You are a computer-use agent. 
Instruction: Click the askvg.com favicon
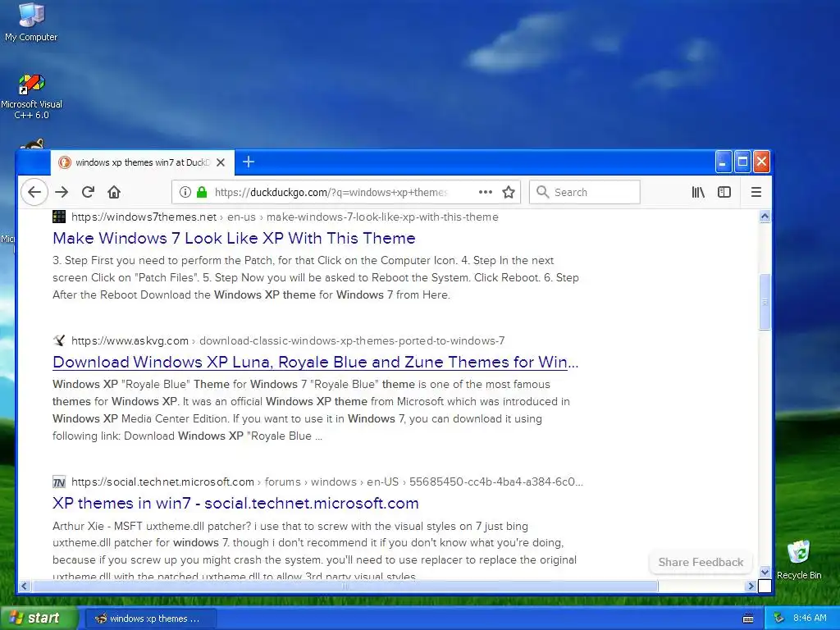click(59, 340)
